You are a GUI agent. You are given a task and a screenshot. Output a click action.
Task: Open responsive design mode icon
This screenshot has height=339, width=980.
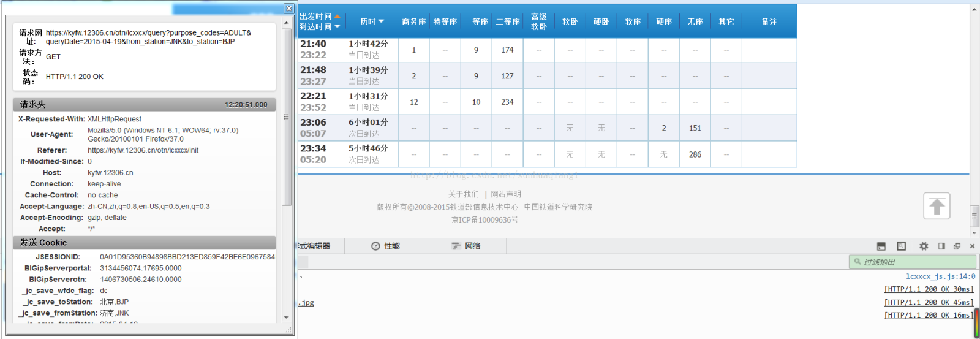coord(902,246)
